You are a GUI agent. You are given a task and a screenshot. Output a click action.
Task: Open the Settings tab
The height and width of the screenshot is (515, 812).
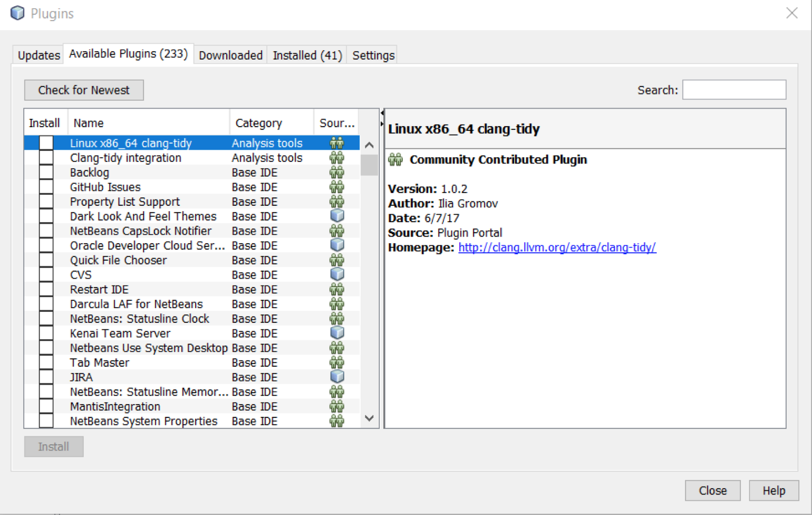[x=373, y=55]
